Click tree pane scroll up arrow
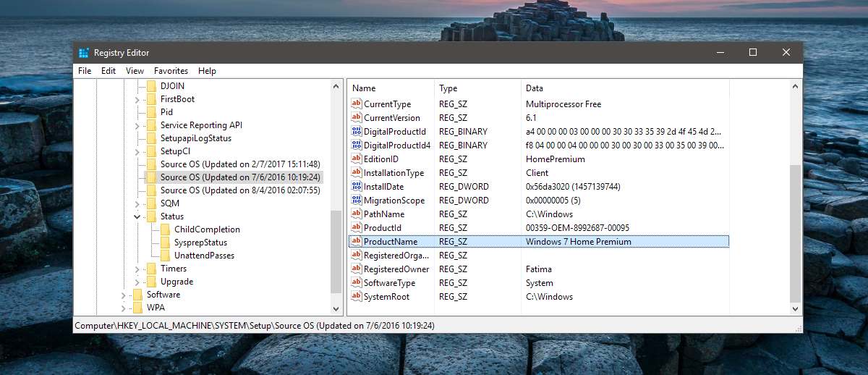This screenshot has width=868, height=375. (336, 86)
